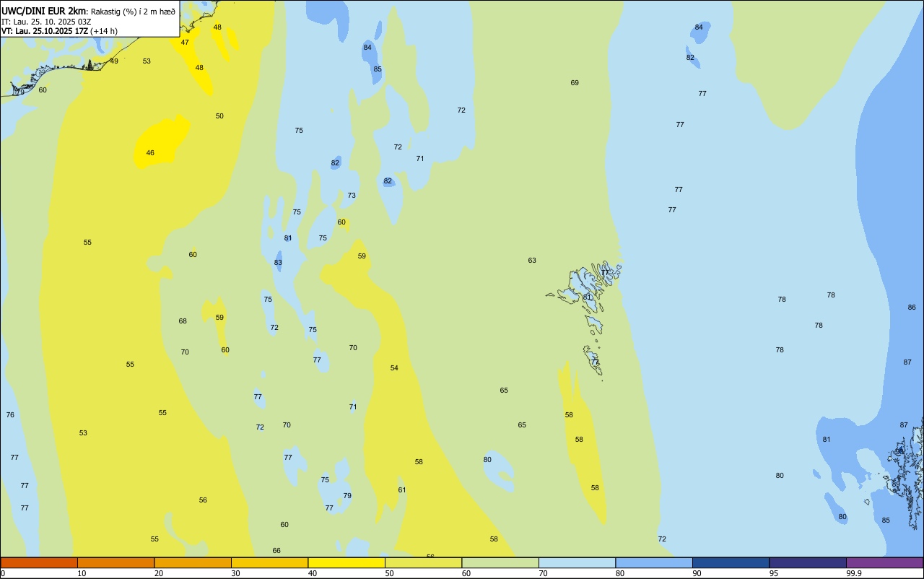The height and width of the screenshot is (579, 924).
Task: Click the 10–20 orange legend swatch
Action: coord(115,562)
